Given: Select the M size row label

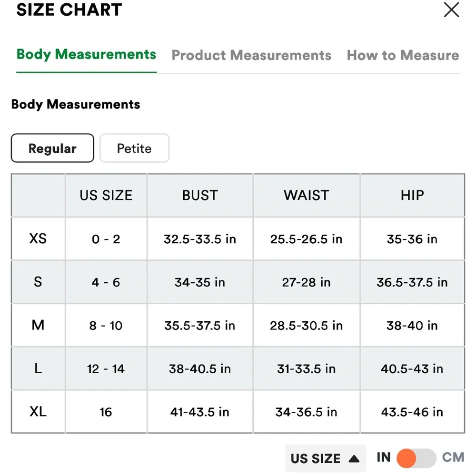Looking at the screenshot, I should coord(38,326).
